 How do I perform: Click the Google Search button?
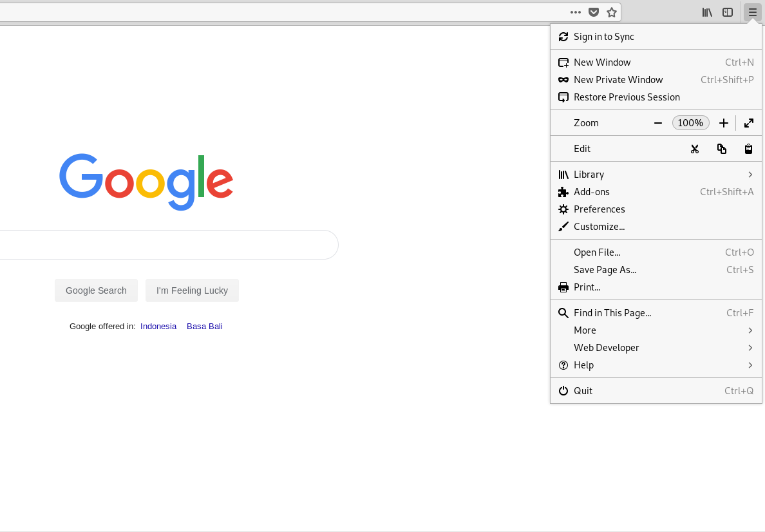pyautogui.click(x=96, y=290)
